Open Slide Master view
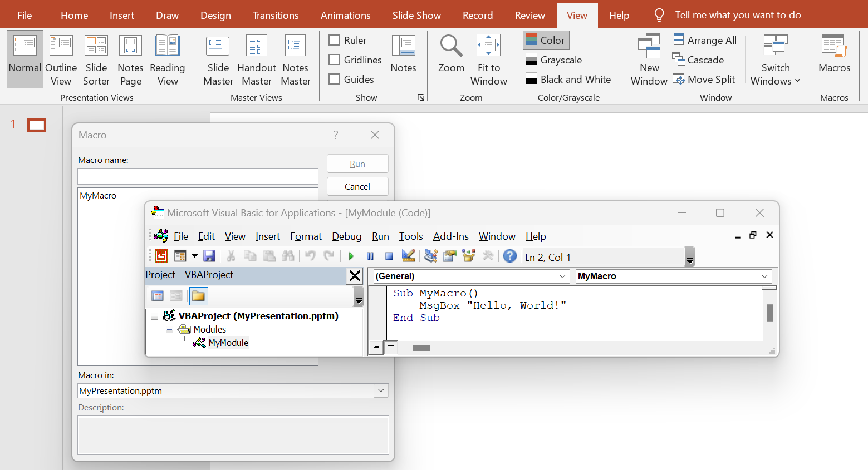 pyautogui.click(x=218, y=60)
